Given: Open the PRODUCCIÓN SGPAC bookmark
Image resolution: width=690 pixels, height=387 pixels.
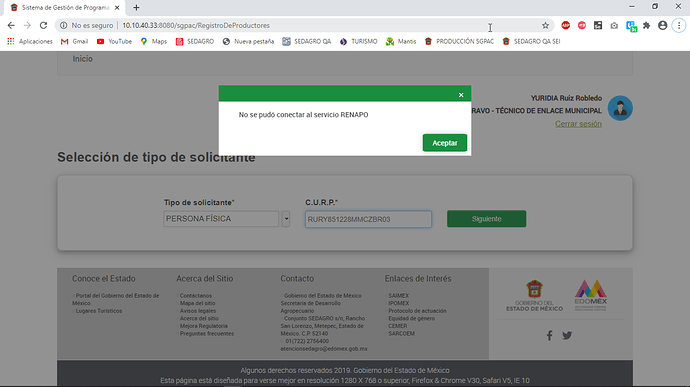Looking at the screenshot, I should coord(459,41).
